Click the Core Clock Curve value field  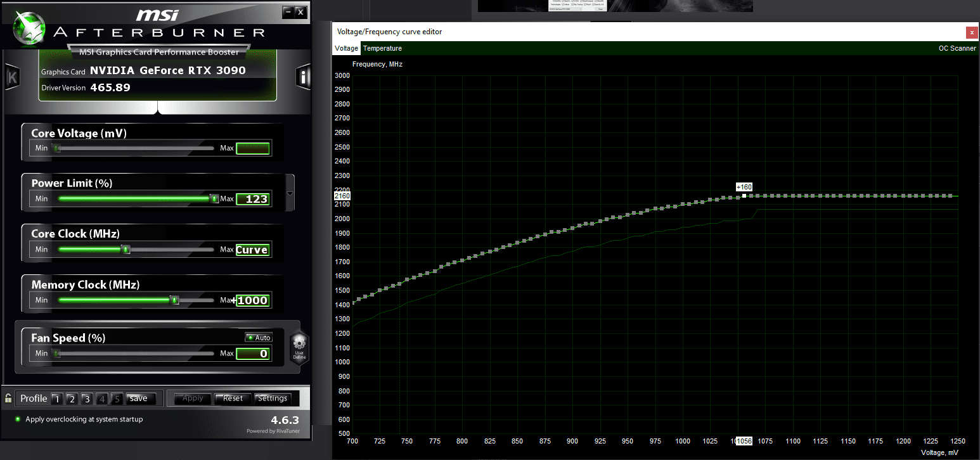point(254,250)
